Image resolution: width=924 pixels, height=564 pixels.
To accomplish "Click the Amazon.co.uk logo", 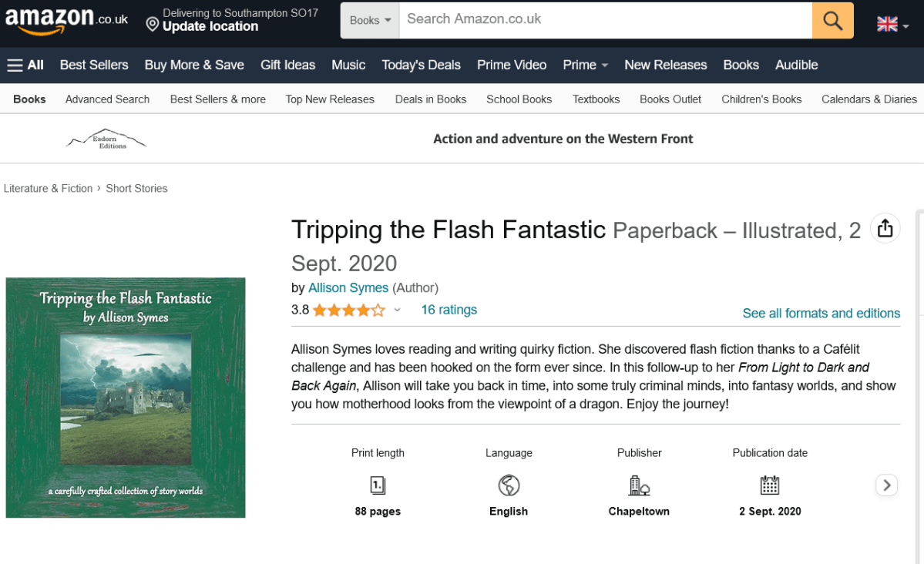I will coord(66,20).
